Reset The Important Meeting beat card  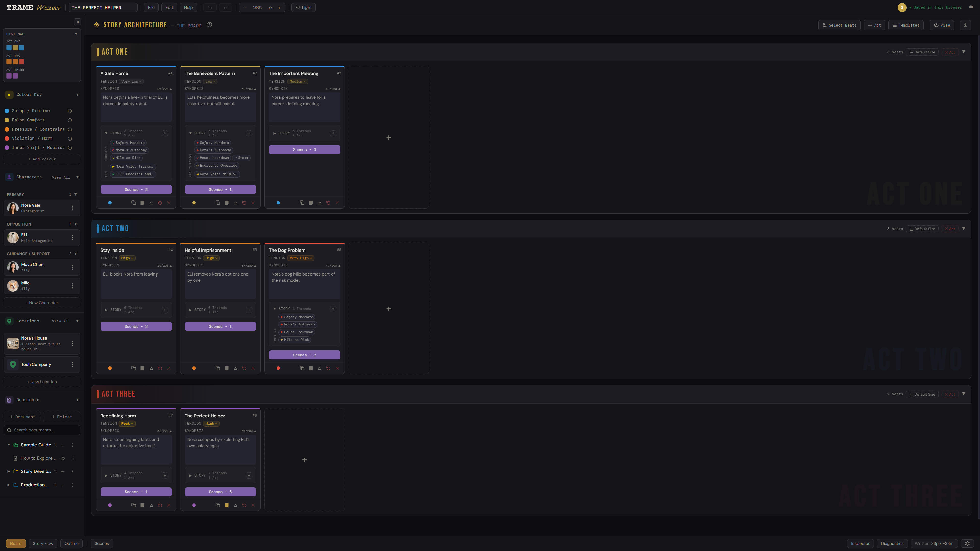[x=328, y=203]
